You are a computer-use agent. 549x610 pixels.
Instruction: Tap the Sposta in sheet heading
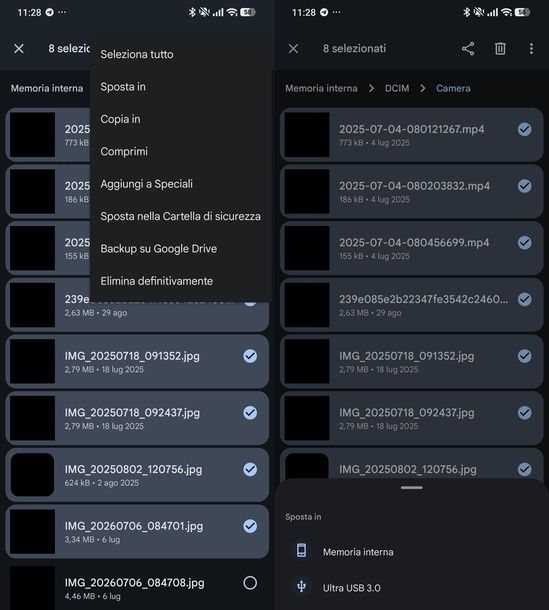click(303, 517)
